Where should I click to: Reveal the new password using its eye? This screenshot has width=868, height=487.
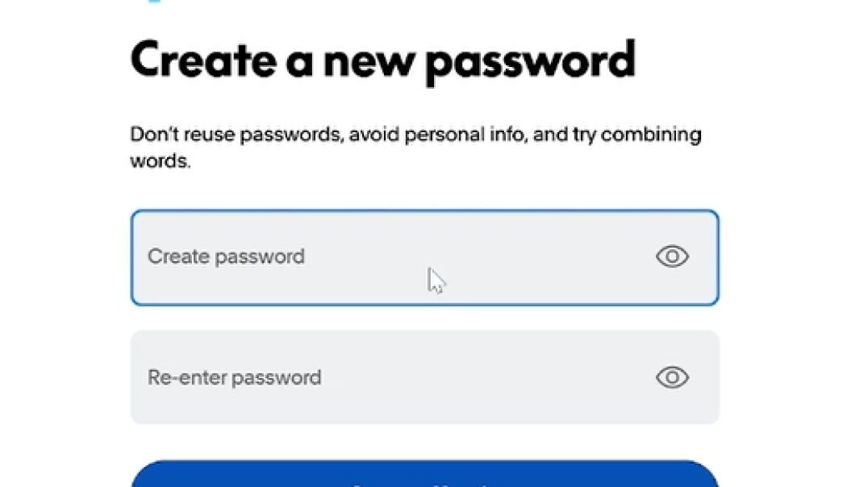[672, 257]
